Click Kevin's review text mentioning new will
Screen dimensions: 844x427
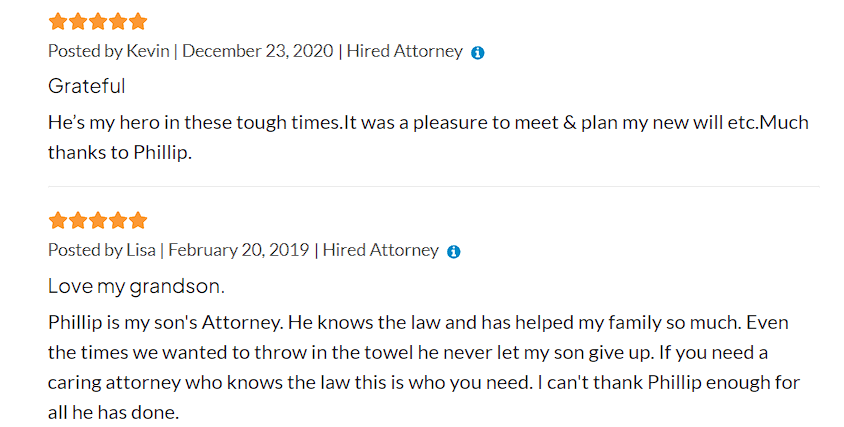(428, 137)
